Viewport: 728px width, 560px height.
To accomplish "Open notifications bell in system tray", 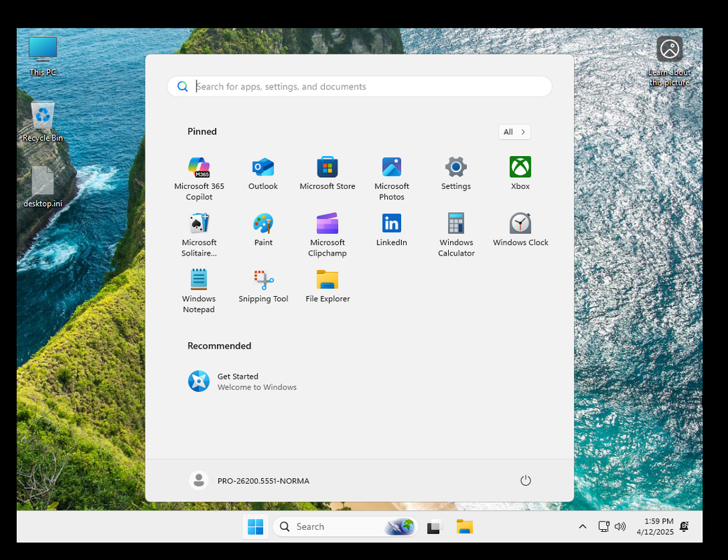I will pyautogui.click(x=684, y=526).
